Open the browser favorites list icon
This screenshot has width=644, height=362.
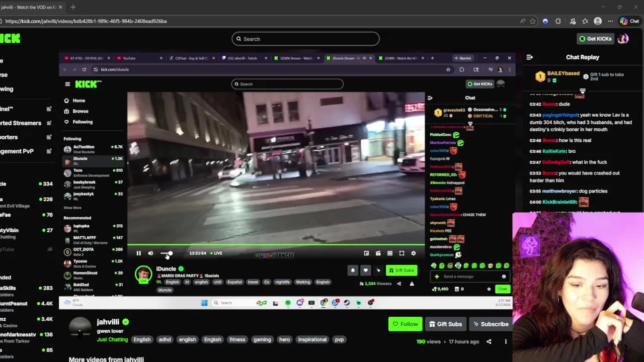585,21
